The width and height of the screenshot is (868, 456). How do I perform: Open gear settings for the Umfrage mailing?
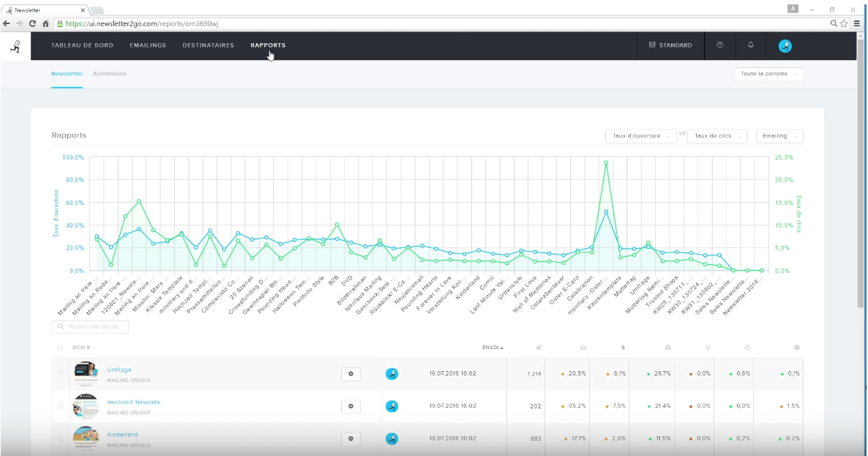click(x=351, y=374)
